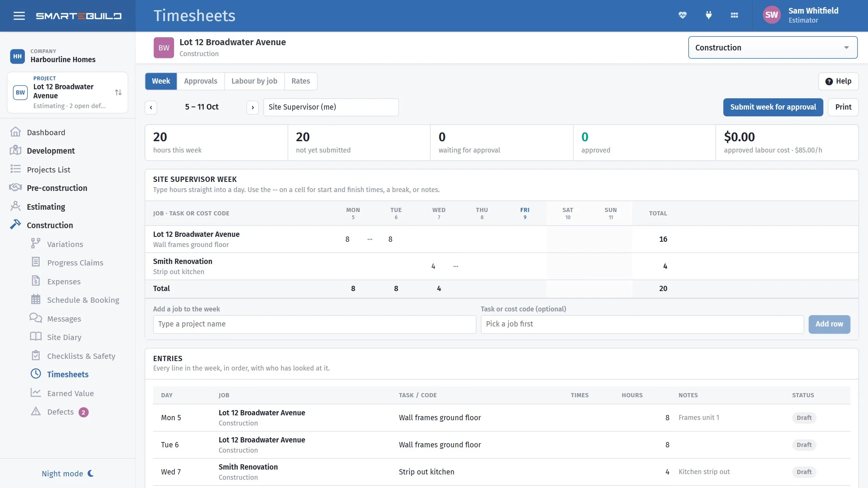868x488 pixels.
Task: Open the apps grid icon
Action: pyautogui.click(x=734, y=15)
